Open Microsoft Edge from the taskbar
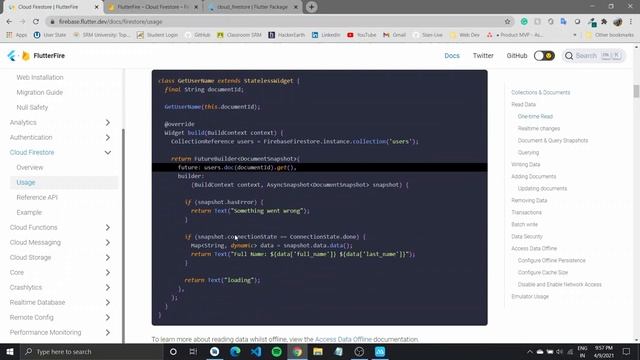 click(235, 352)
